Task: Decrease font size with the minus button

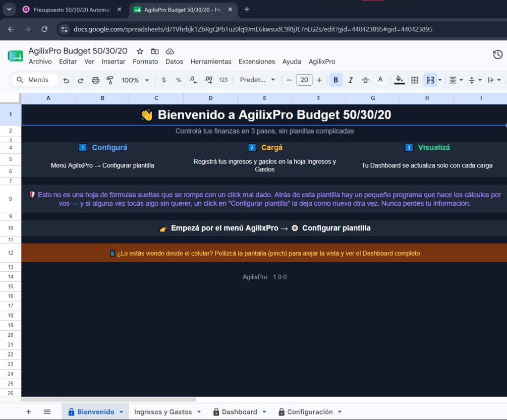Action: (x=289, y=80)
